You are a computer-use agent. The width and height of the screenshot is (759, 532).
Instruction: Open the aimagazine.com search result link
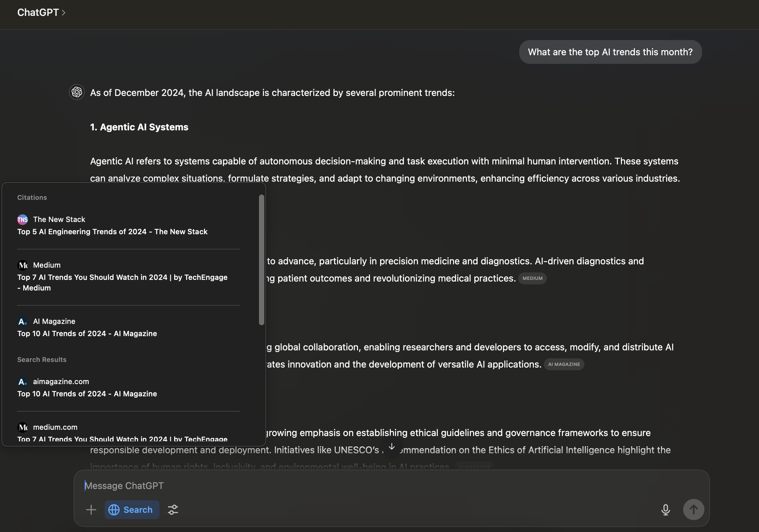coord(87,394)
